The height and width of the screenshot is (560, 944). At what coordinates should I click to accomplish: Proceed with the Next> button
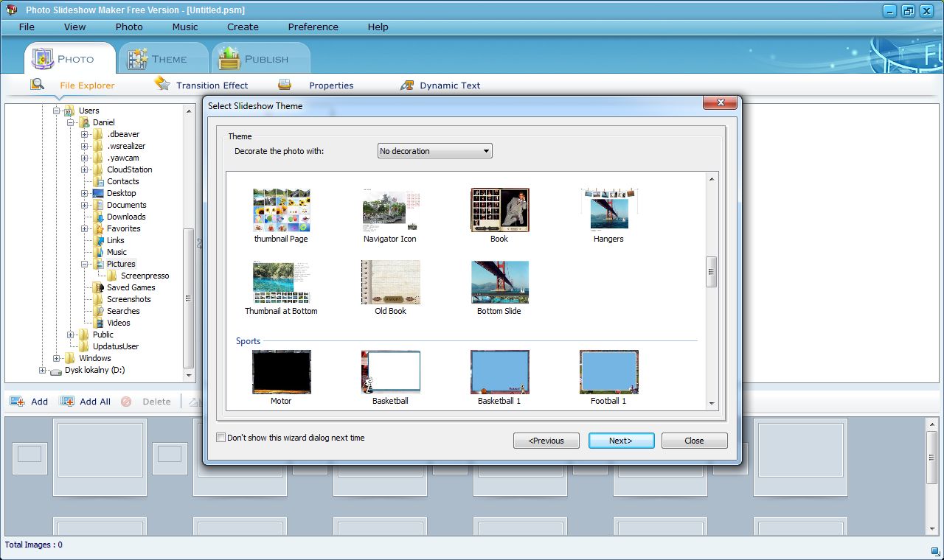tap(621, 441)
